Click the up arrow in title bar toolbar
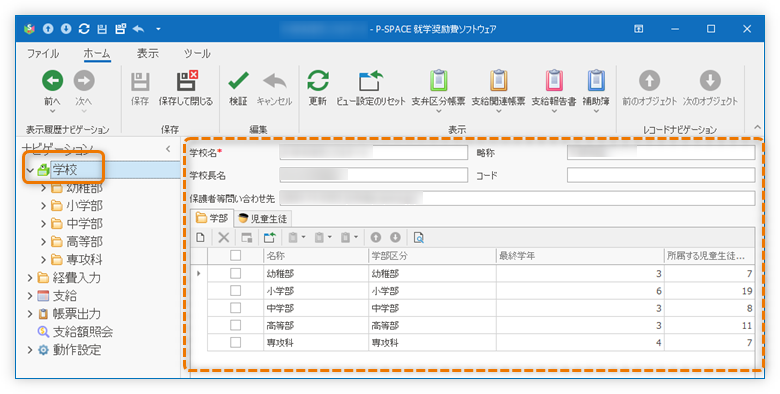 (x=48, y=29)
